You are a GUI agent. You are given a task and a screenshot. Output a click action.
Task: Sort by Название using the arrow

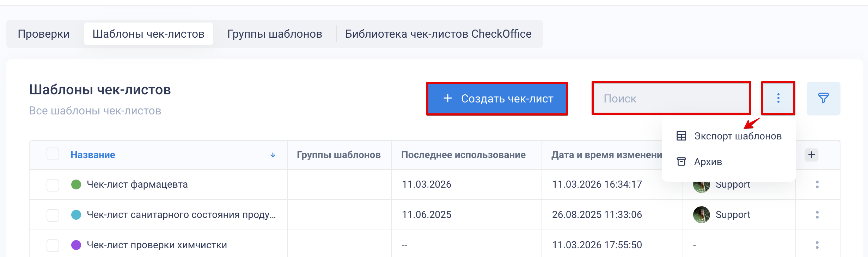click(x=273, y=155)
